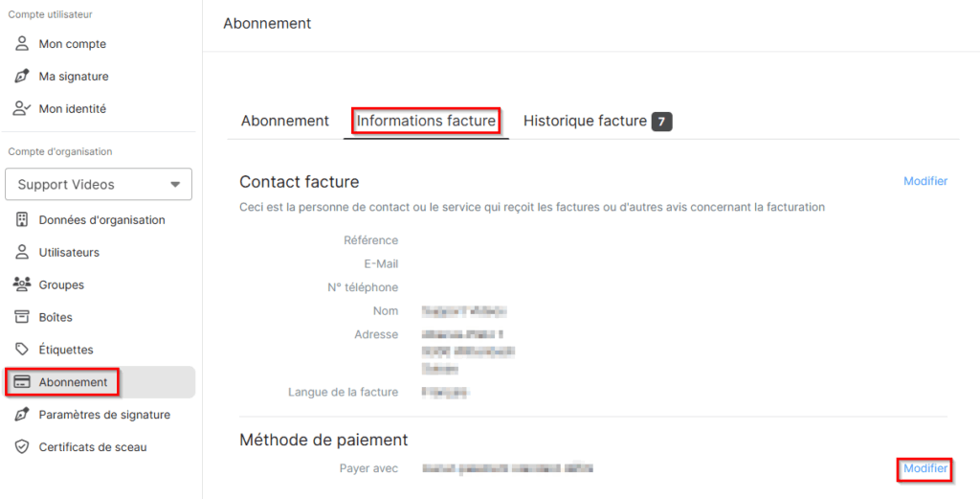980x499 pixels.
Task: Click the Paramètres de signature pen icon
Action: click(22, 415)
